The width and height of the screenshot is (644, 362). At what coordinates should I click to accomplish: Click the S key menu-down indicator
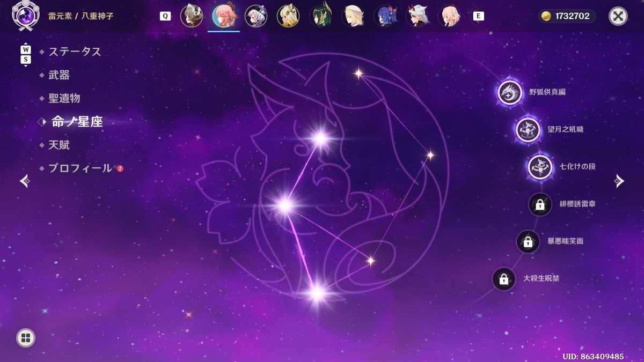[26, 60]
